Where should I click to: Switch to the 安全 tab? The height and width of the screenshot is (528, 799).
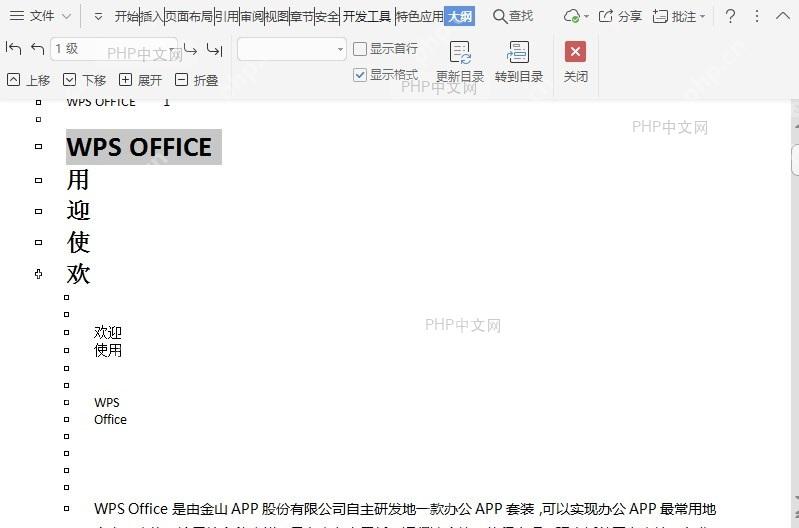(327, 17)
